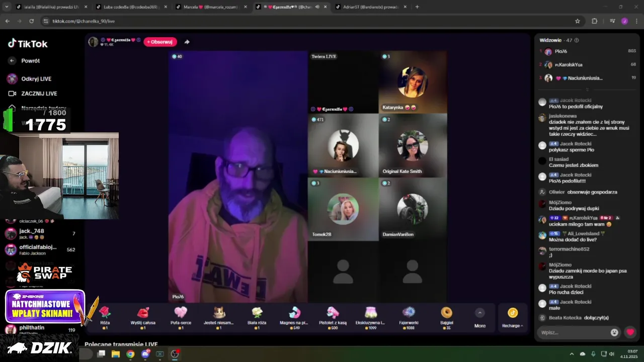Image resolution: width=644 pixels, height=362 pixels.
Task: Send the Fajerwerki gift
Action: [x=409, y=317]
